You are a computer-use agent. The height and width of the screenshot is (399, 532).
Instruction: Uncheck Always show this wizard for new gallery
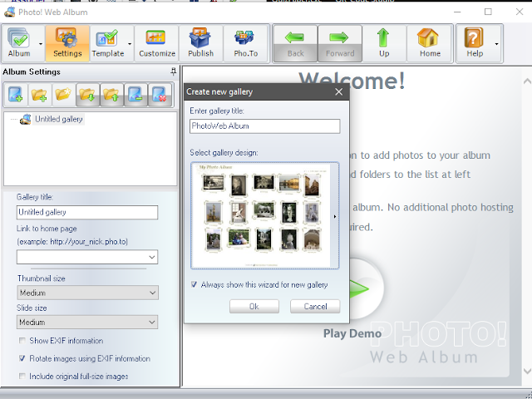(x=194, y=284)
